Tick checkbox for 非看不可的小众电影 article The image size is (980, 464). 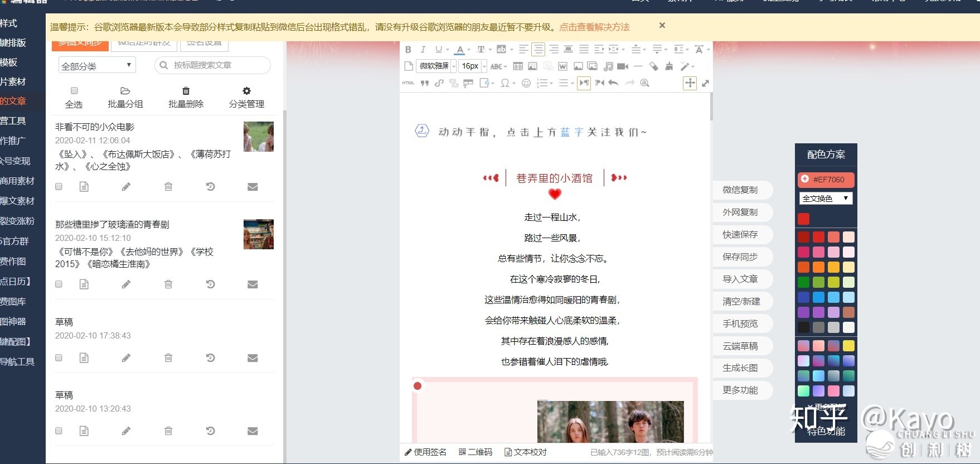pyautogui.click(x=59, y=187)
